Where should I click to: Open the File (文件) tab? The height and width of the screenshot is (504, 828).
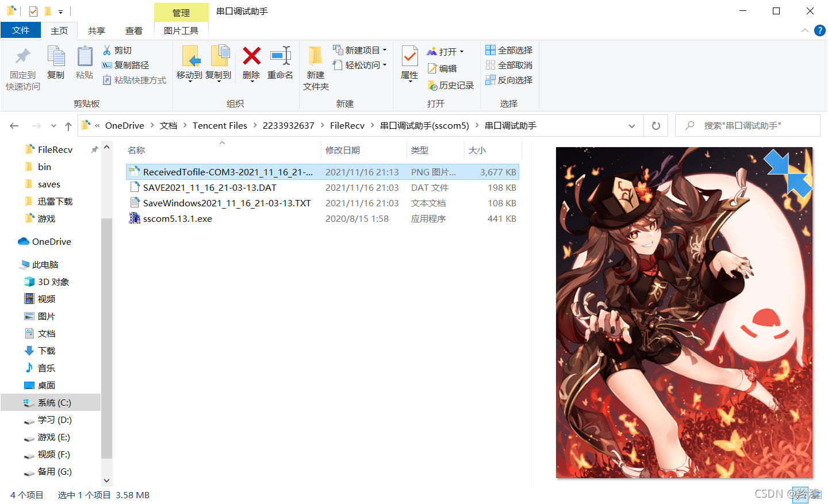point(21,30)
